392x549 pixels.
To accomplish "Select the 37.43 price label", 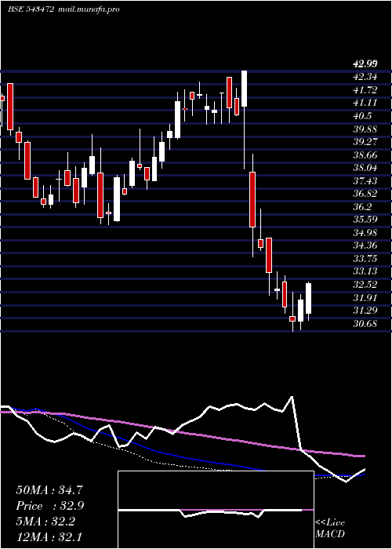I will point(365,180).
